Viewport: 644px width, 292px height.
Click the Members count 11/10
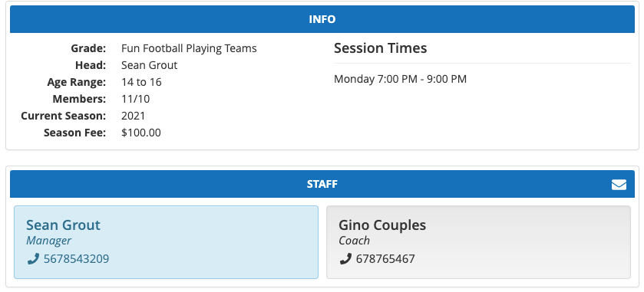136,99
